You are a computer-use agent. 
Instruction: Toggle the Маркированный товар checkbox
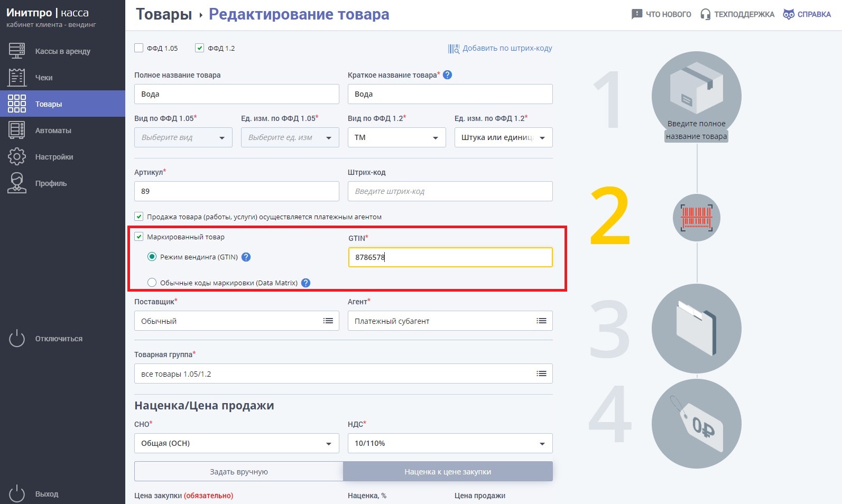[x=139, y=237]
